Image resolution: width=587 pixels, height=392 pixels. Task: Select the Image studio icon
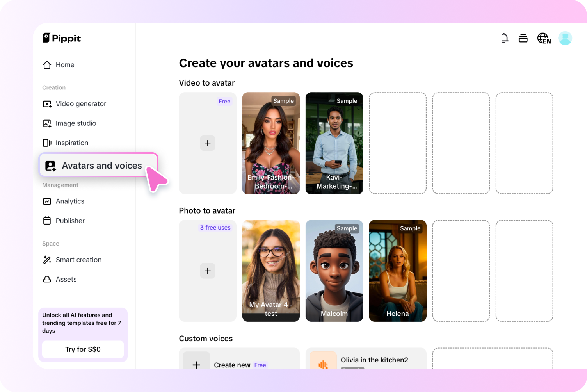click(x=47, y=123)
